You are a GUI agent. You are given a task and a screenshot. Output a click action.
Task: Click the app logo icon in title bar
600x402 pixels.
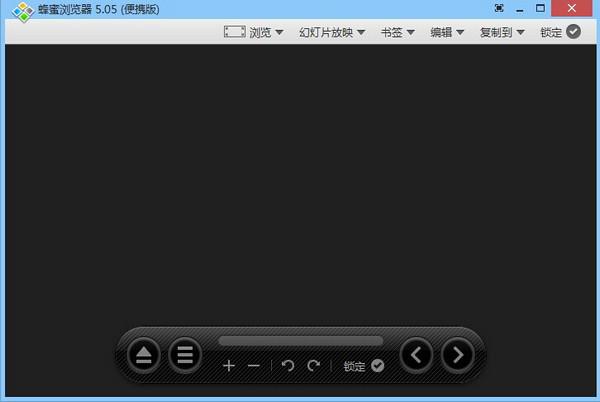(x=22, y=11)
